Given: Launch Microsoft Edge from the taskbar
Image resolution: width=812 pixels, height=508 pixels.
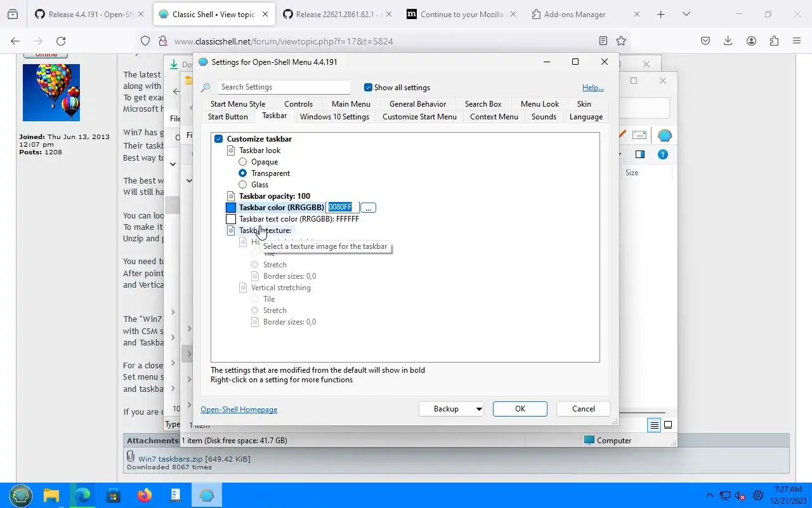Looking at the screenshot, I should [x=82, y=495].
